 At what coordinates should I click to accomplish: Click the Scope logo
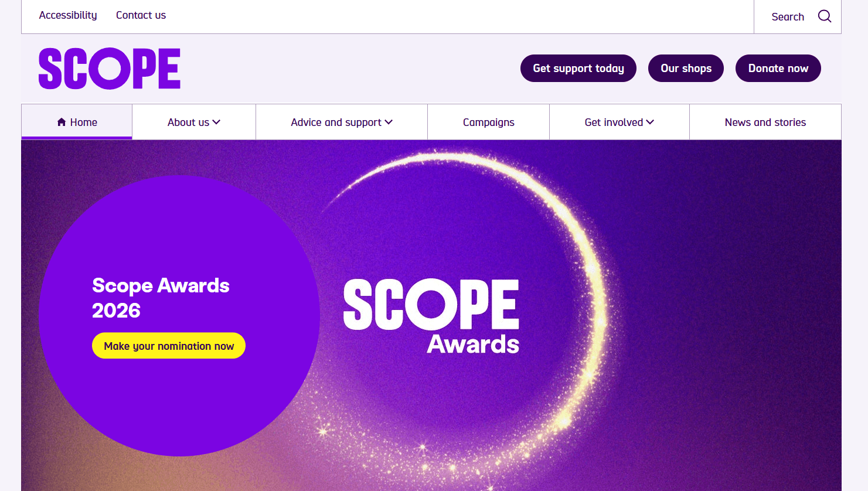tap(109, 68)
